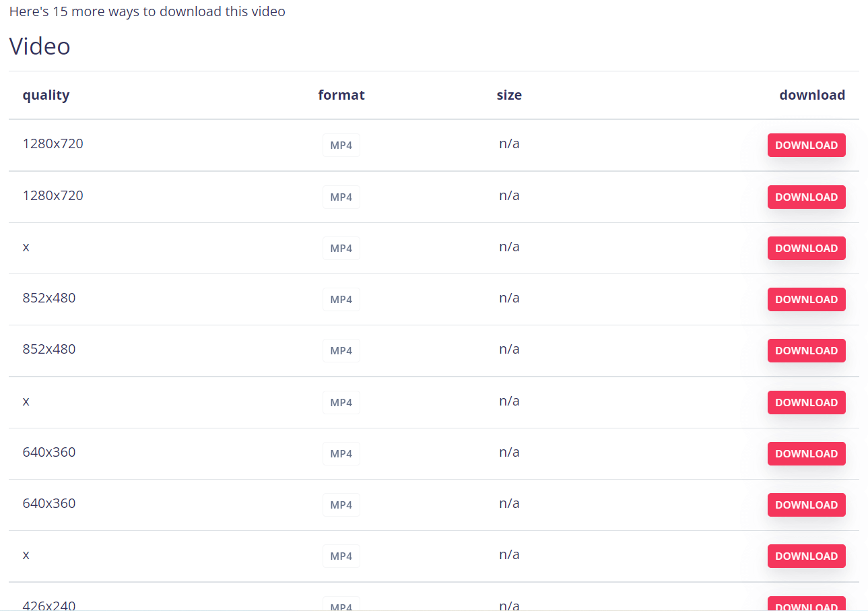Click DOWNLOAD in the x row below 1280x720
Viewport: 868px width, 611px height.
click(x=806, y=248)
